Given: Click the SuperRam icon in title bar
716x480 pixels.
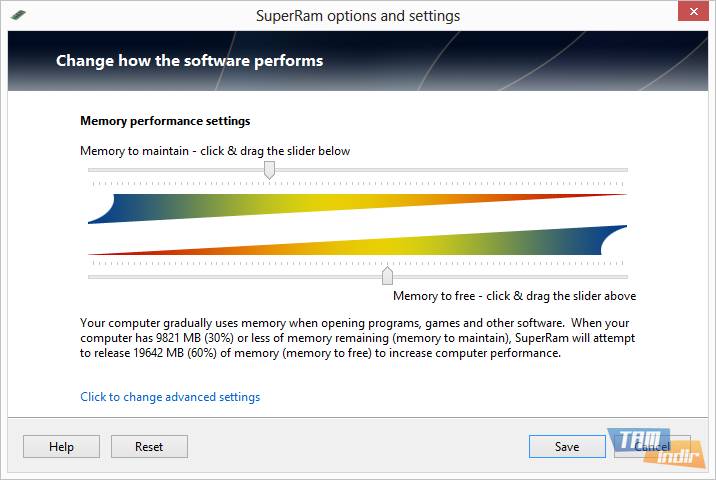Looking at the screenshot, I should (19, 16).
